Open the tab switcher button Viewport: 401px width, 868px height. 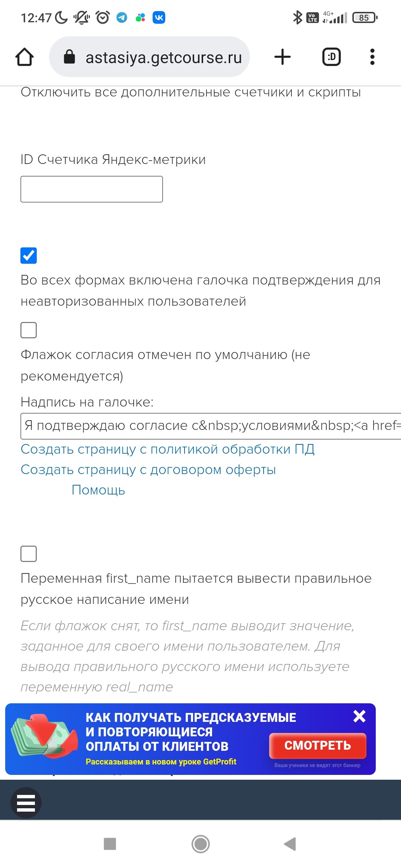coord(331,57)
